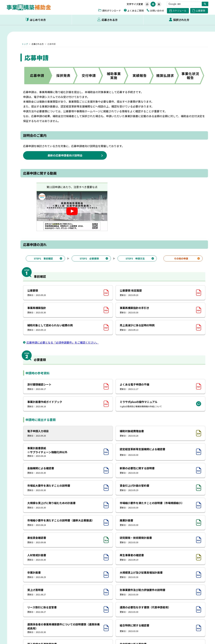Click the スケジュール button
This screenshot has height=644, width=215.
point(178,11)
